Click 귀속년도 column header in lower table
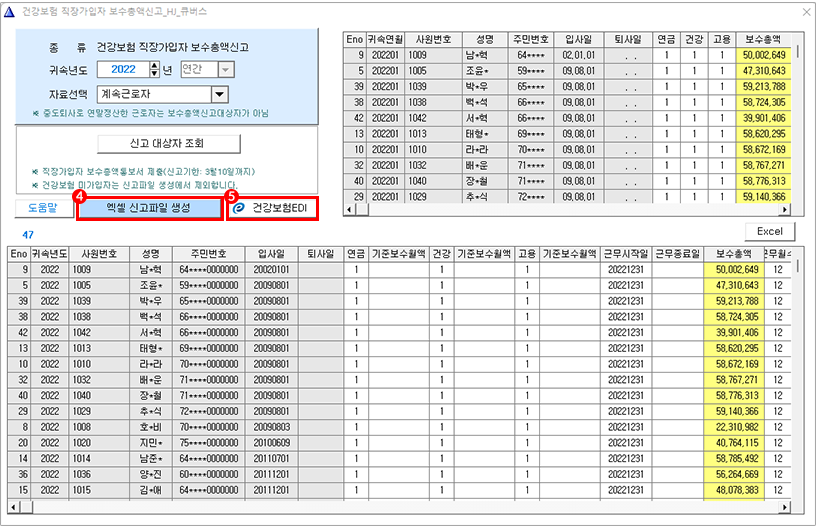 pos(49,253)
